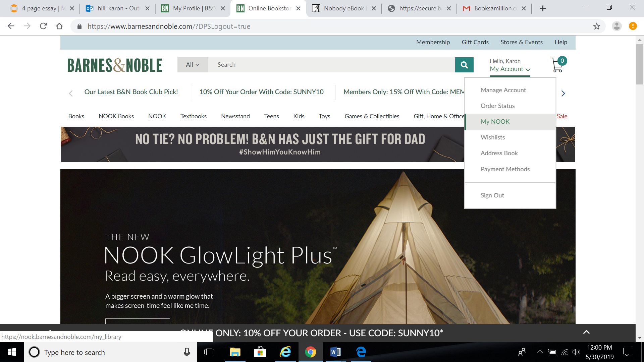Image resolution: width=644 pixels, height=362 pixels.
Task: Open the shopping cart icon
Action: [x=559, y=64]
